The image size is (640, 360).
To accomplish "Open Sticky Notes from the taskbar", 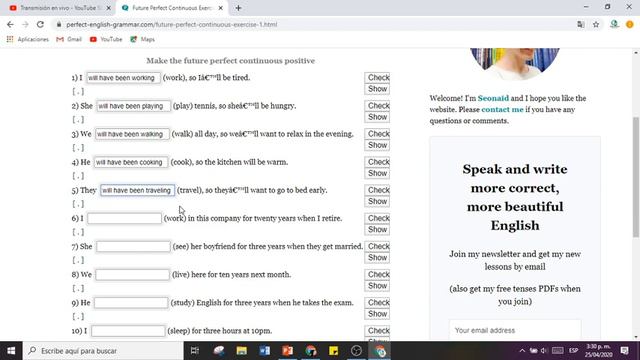I will [333, 351].
